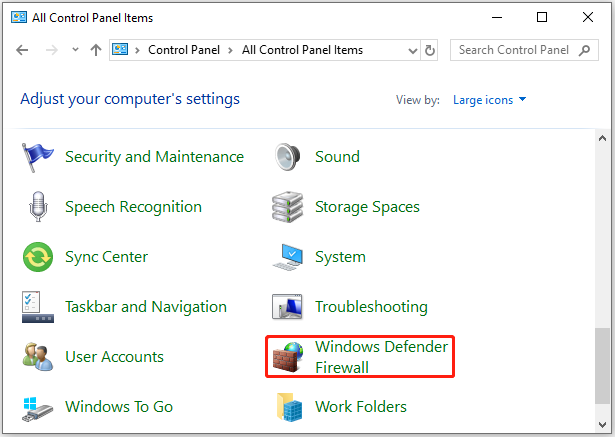Open the User Accounts people icon

pos(38,357)
